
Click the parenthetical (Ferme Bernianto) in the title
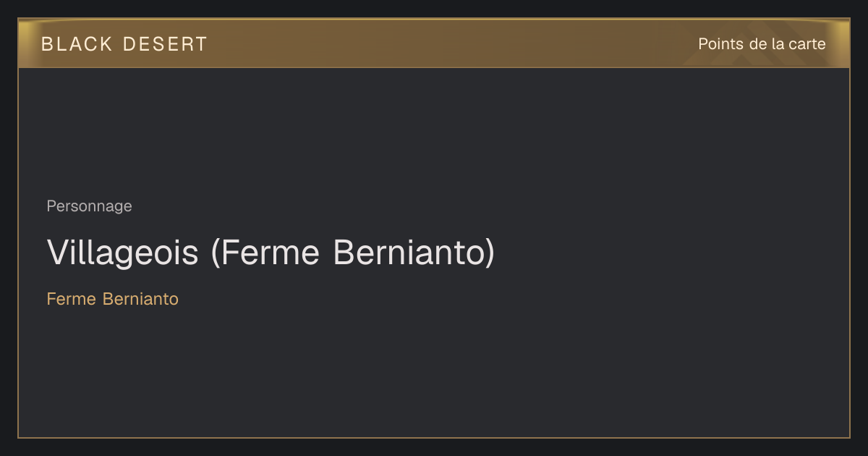353,253
